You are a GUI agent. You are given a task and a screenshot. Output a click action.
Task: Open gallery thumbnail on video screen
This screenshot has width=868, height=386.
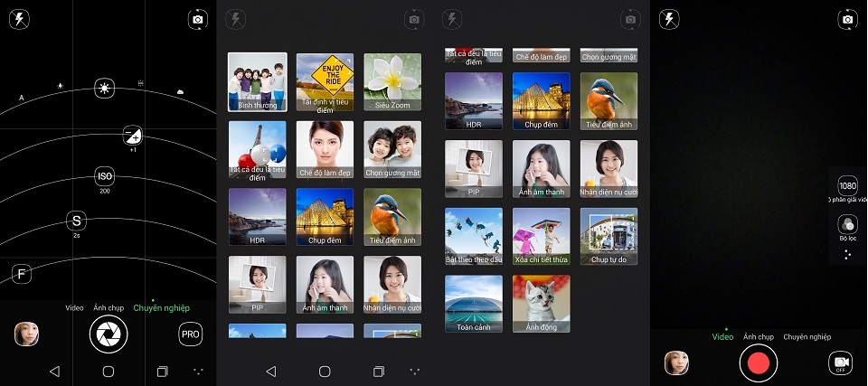pyautogui.click(x=676, y=363)
